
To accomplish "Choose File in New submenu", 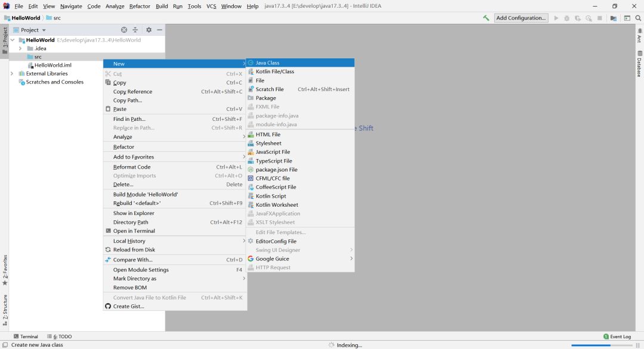I will coord(300,80).
